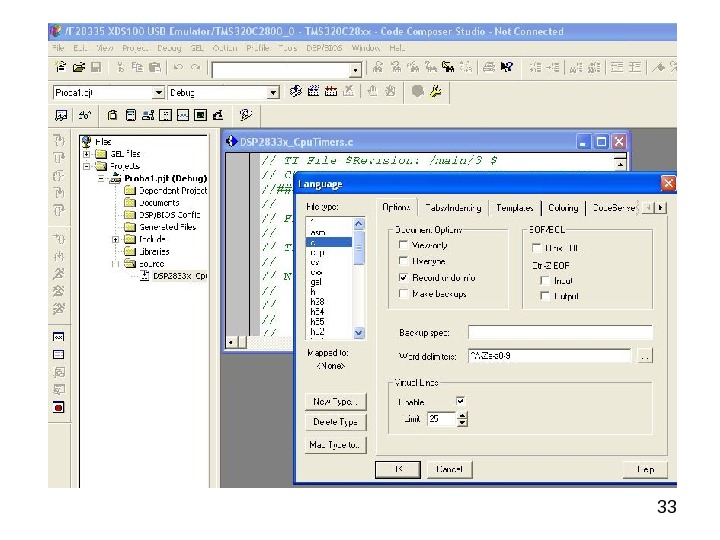Click the New Type... button
This screenshot has height=540, width=720.
(336, 401)
